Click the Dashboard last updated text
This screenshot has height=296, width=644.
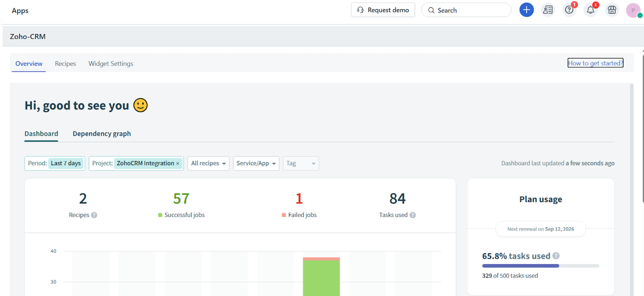click(557, 163)
